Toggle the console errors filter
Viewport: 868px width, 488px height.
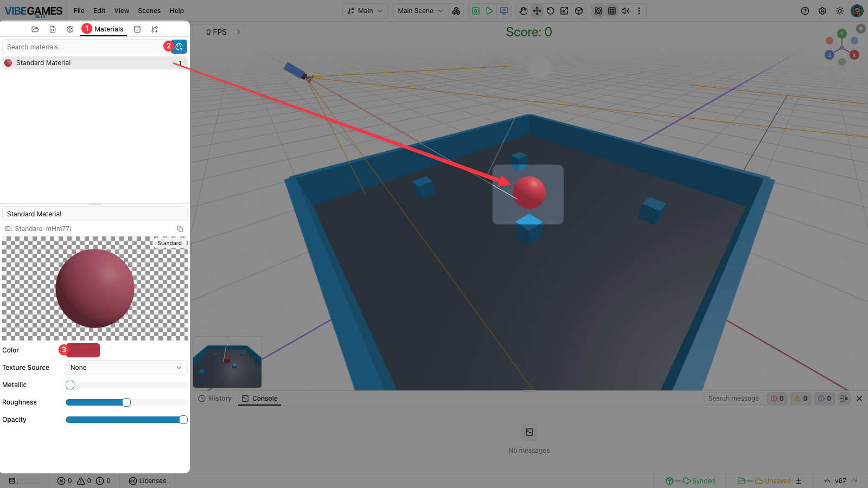pos(777,399)
